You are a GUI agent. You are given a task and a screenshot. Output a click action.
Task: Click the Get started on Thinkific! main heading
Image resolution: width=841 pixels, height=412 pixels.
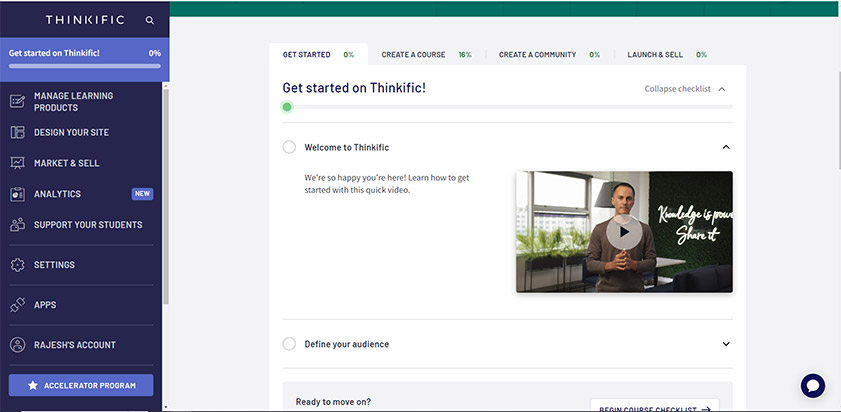tap(354, 88)
